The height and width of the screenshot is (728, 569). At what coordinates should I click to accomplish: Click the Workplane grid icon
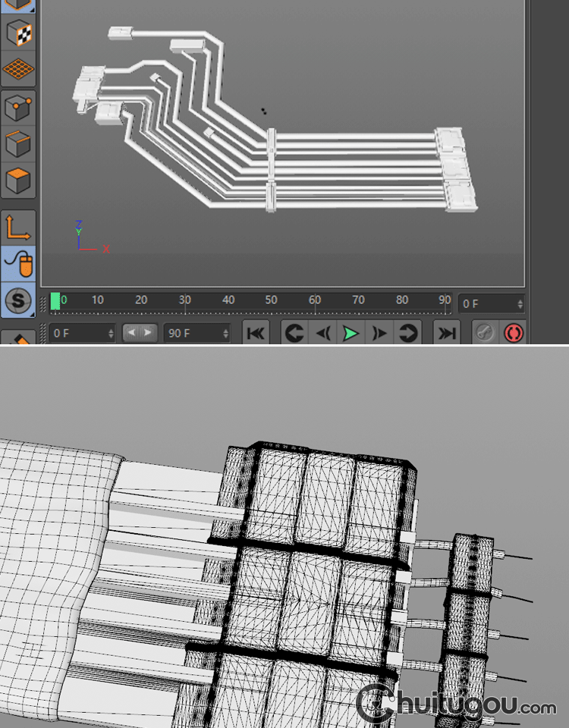pos(18,69)
